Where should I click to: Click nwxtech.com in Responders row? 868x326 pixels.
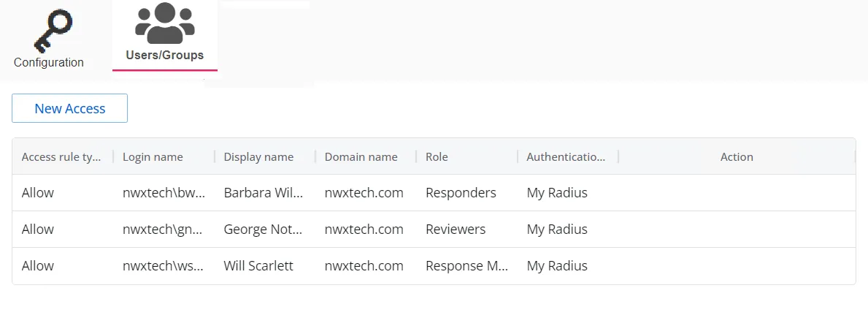click(364, 193)
